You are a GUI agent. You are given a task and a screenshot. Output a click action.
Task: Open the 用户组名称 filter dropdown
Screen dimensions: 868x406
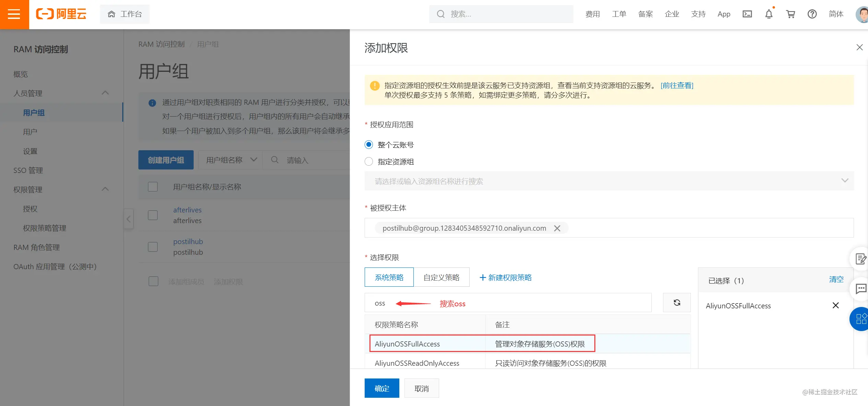231,160
